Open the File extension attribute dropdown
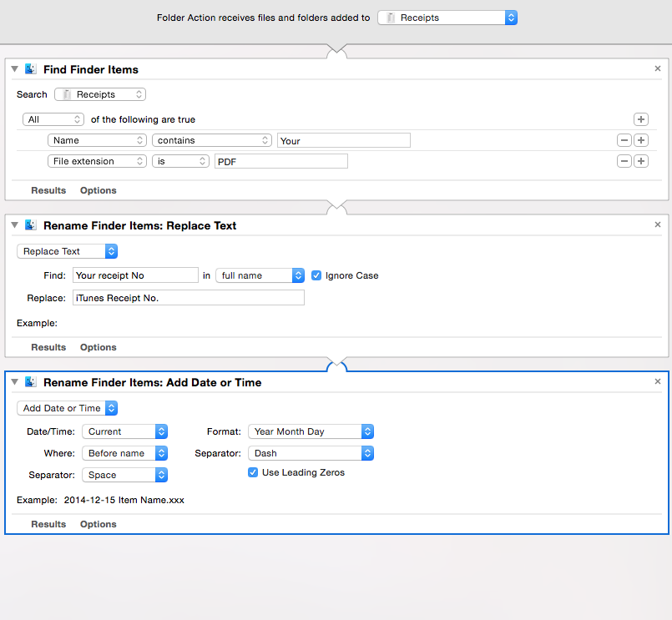Screen dimensions: 672x620 coord(98,161)
